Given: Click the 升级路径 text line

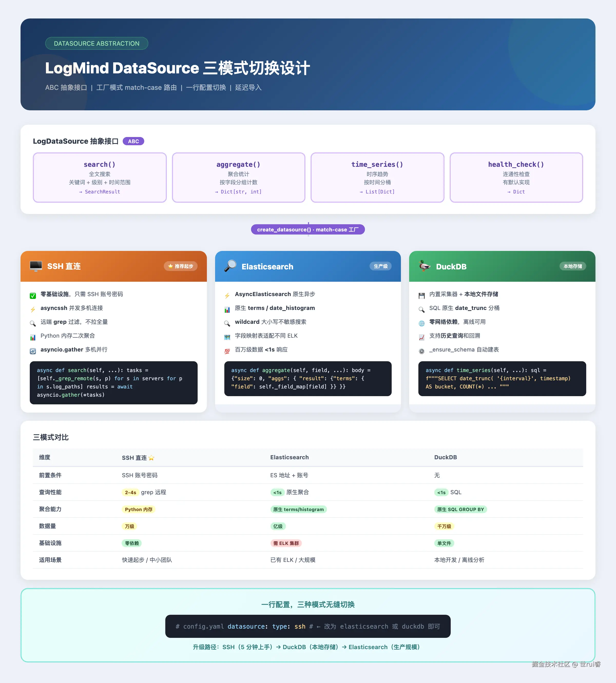Looking at the screenshot, I should [x=308, y=647].
